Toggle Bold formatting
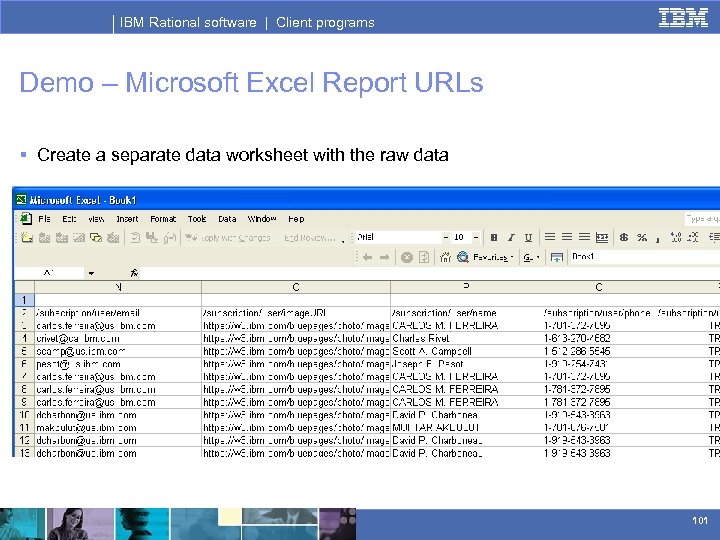The height and width of the screenshot is (540, 720). (494, 237)
